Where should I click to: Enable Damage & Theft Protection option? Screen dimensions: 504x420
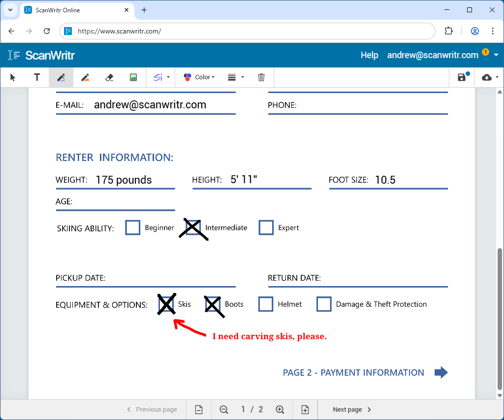point(324,304)
